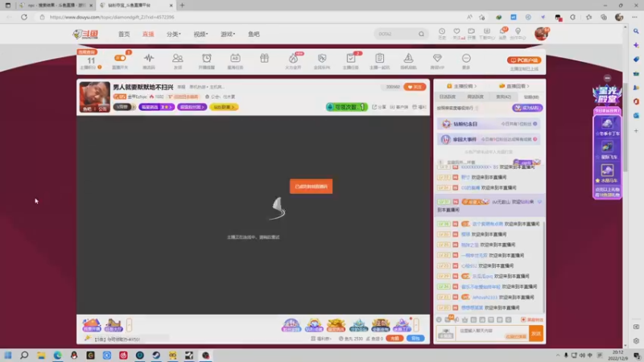The width and height of the screenshot is (644, 362).
Task: Refresh the browser page
Action: 24,17
